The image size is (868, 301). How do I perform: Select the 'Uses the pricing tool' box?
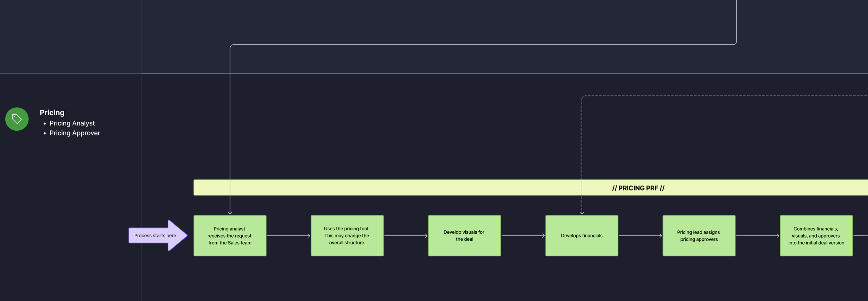click(x=347, y=236)
